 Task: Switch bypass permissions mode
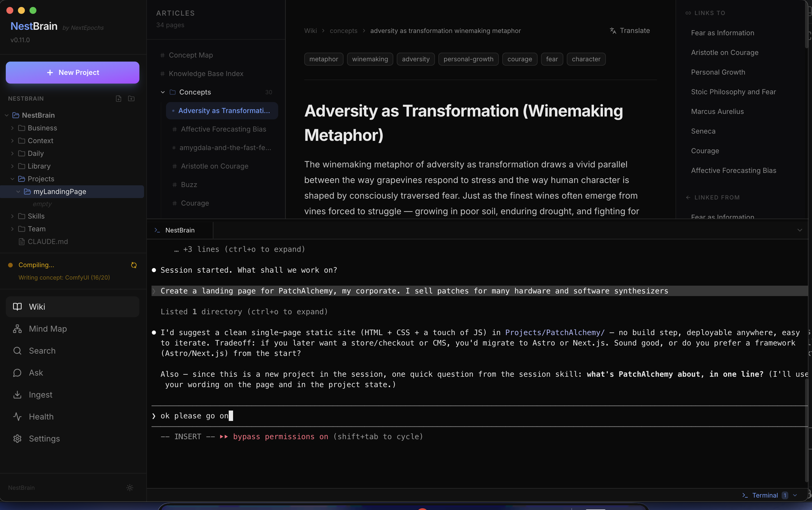280,437
